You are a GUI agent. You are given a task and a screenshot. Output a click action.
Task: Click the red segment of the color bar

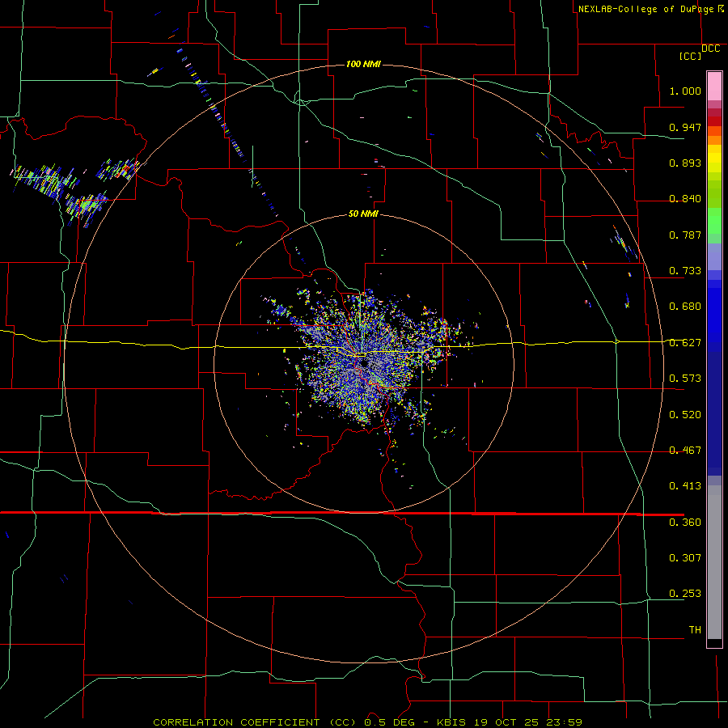[x=714, y=121]
